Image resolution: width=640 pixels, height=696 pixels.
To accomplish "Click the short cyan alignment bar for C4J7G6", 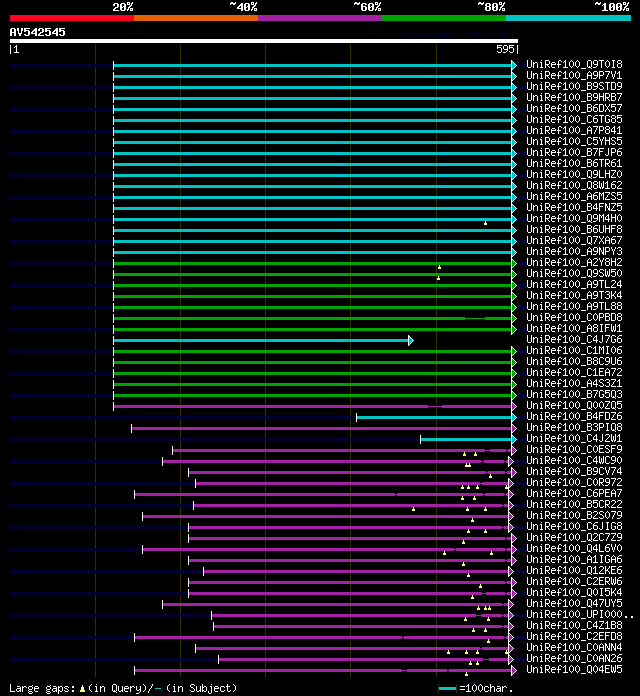I will [x=261, y=340].
